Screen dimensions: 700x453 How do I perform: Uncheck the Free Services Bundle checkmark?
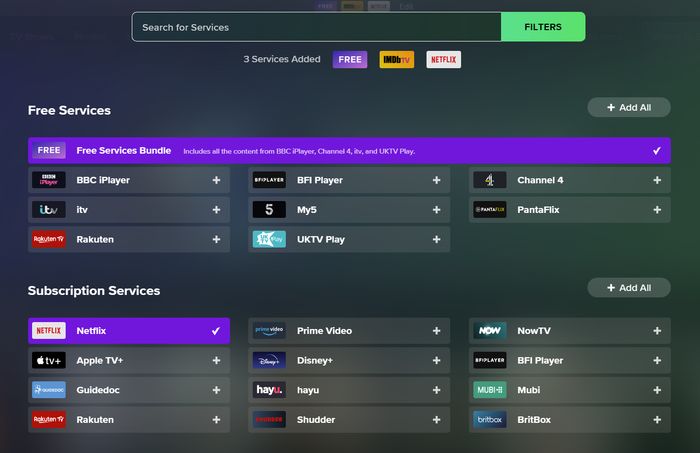click(x=657, y=151)
